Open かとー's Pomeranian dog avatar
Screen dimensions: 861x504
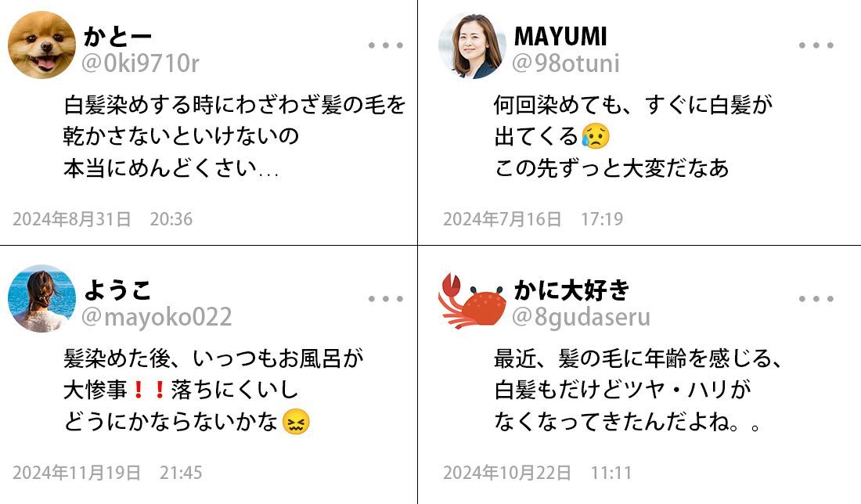click(41, 45)
